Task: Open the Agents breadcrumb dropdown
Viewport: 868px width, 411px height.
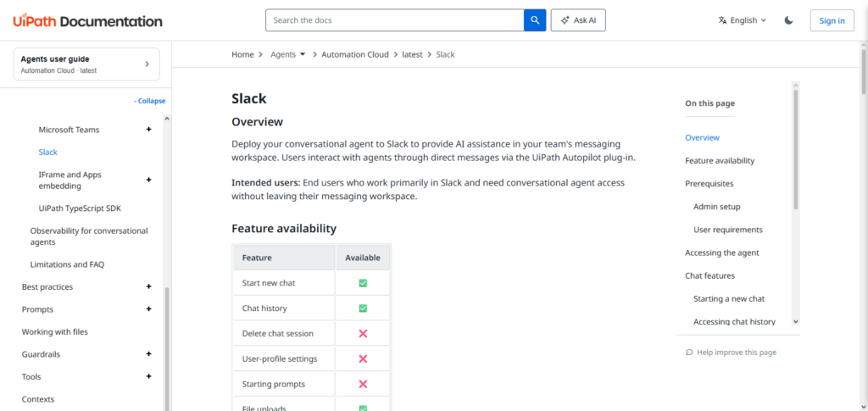Action: pyautogui.click(x=288, y=55)
